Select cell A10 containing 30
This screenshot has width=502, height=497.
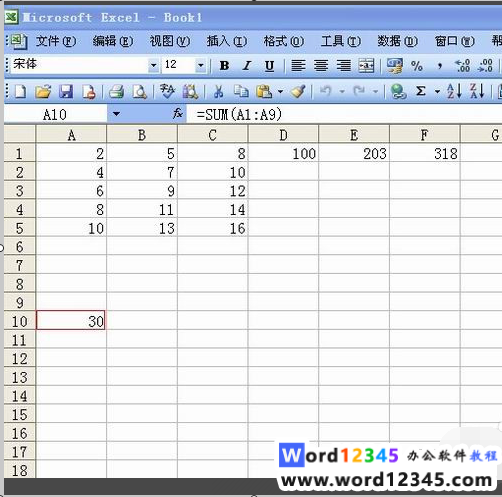click(71, 321)
